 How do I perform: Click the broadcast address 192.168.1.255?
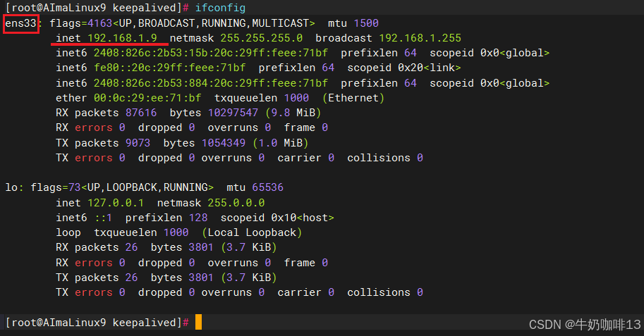pyautogui.click(x=420, y=38)
